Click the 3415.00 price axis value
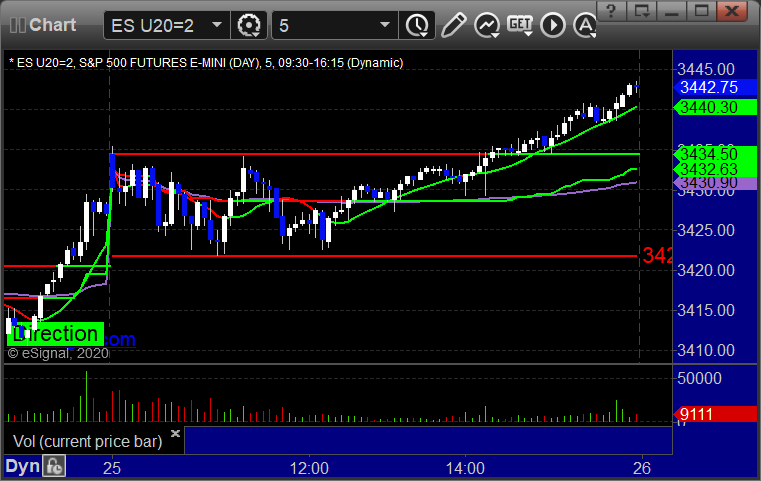The height and width of the screenshot is (481, 761). click(706, 310)
